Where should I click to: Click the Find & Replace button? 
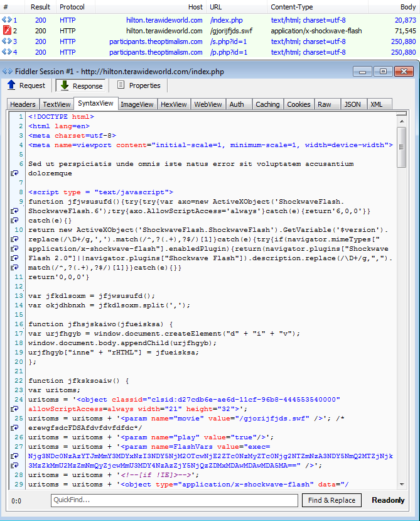pos(331,500)
